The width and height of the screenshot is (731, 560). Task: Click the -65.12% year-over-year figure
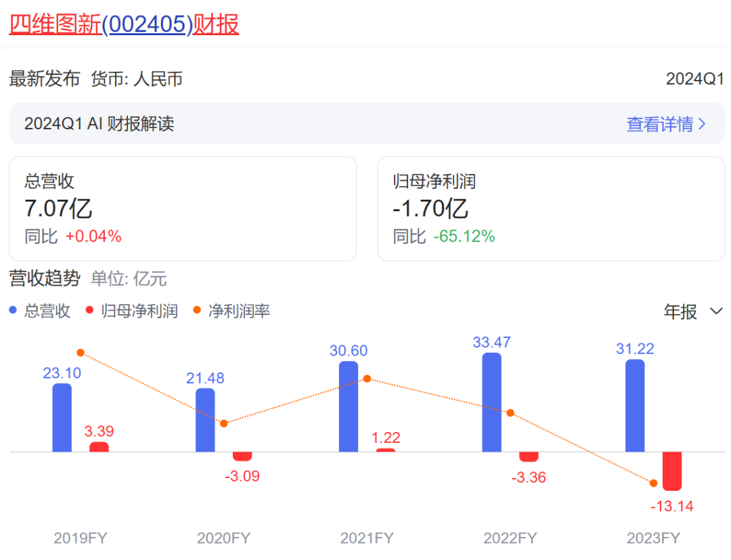coord(464,236)
